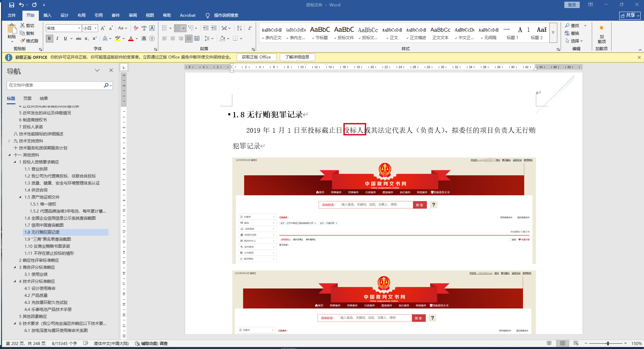This screenshot has height=349, width=644.
Task: Switch to Read Mode view in status bar
Action: tap(549, 343)
